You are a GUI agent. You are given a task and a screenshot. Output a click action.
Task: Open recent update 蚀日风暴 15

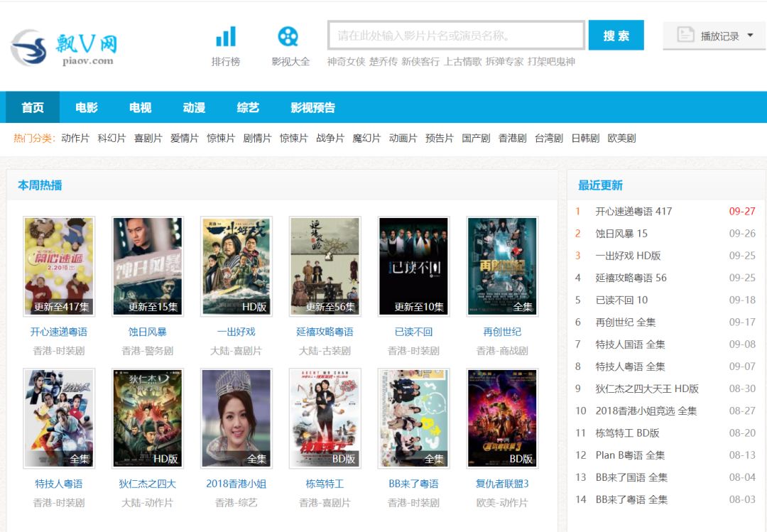point(621,234)
